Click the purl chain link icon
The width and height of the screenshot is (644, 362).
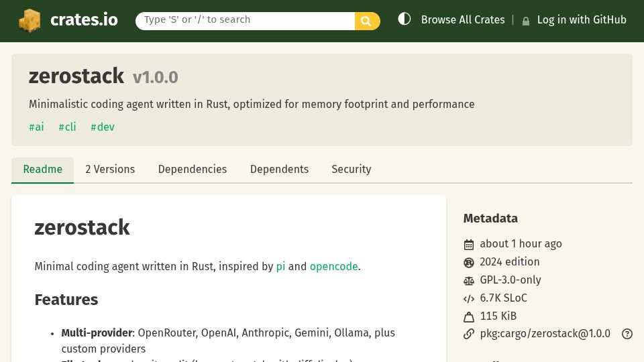(x=469, y=334)
